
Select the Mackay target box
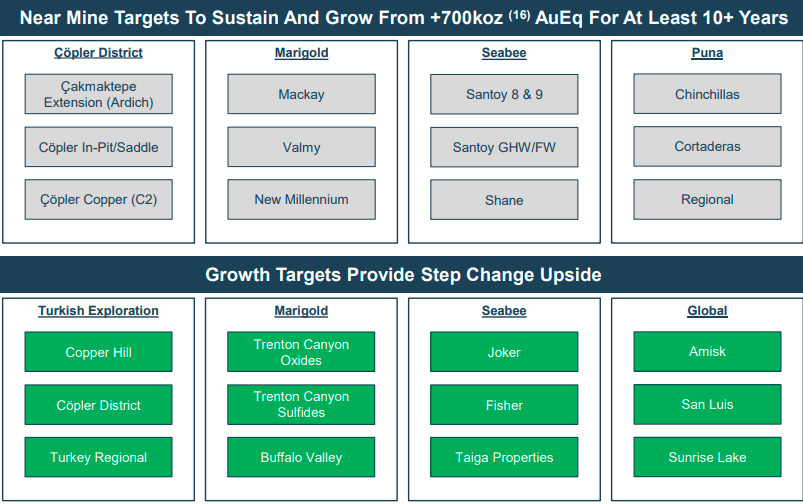point(301,94)
